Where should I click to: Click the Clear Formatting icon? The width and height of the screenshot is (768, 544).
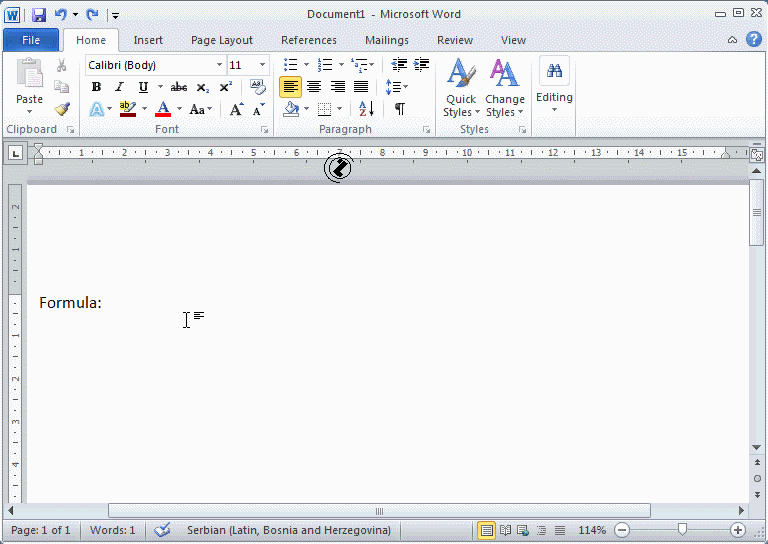click(x=258, y=87)
